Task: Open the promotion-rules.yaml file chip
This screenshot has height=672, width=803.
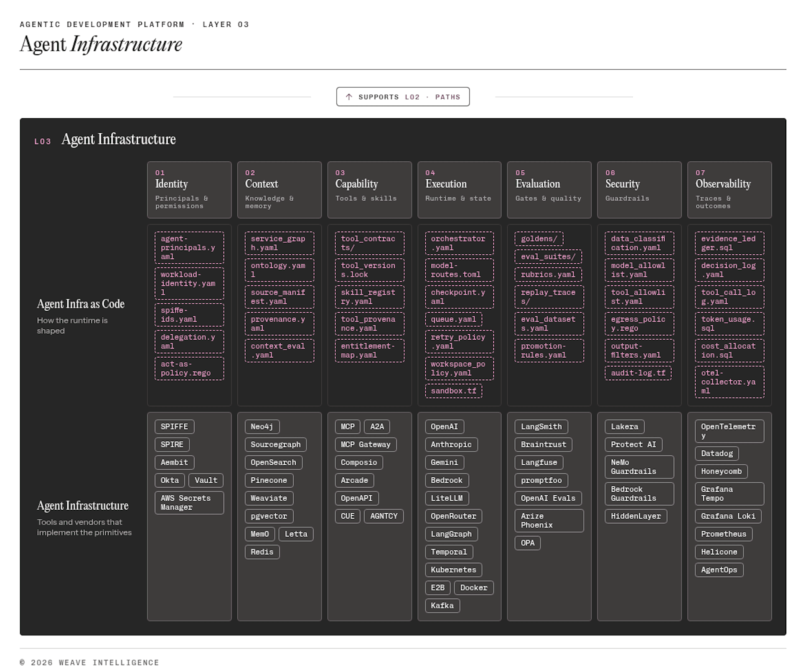Action: pyautogui.click(x=549, y=351)
